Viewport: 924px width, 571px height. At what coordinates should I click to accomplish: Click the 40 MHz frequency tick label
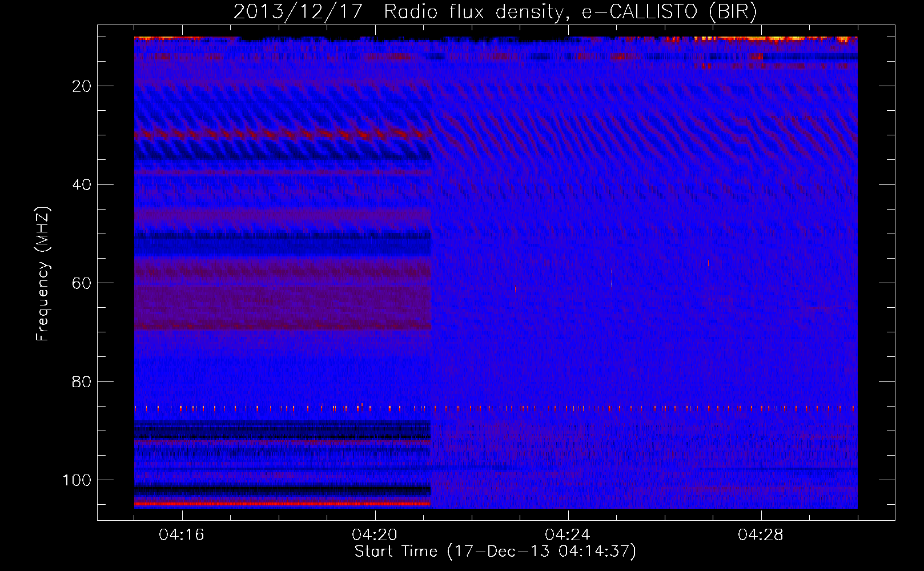point(82,184)
